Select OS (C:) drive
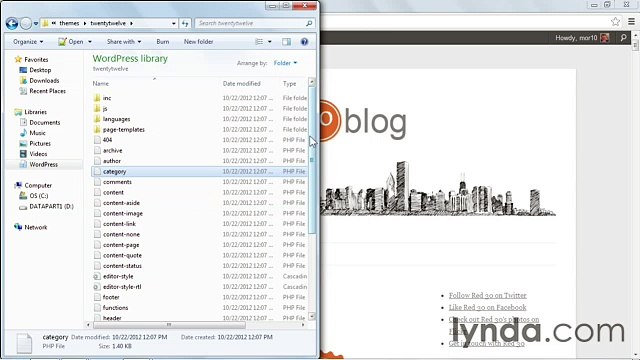The height and width of the screenshot is (360, 640). [x=38, y=196]
